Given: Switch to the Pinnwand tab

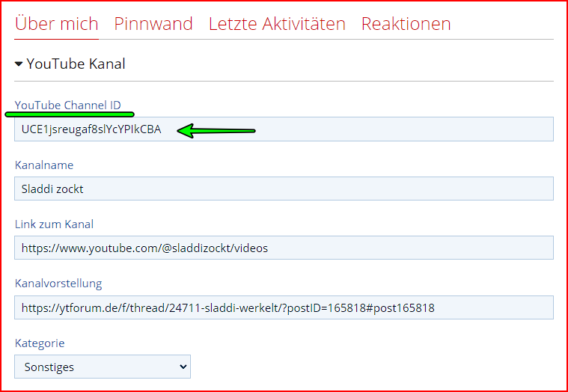Looking at the screenshot, I should (153, 24).
